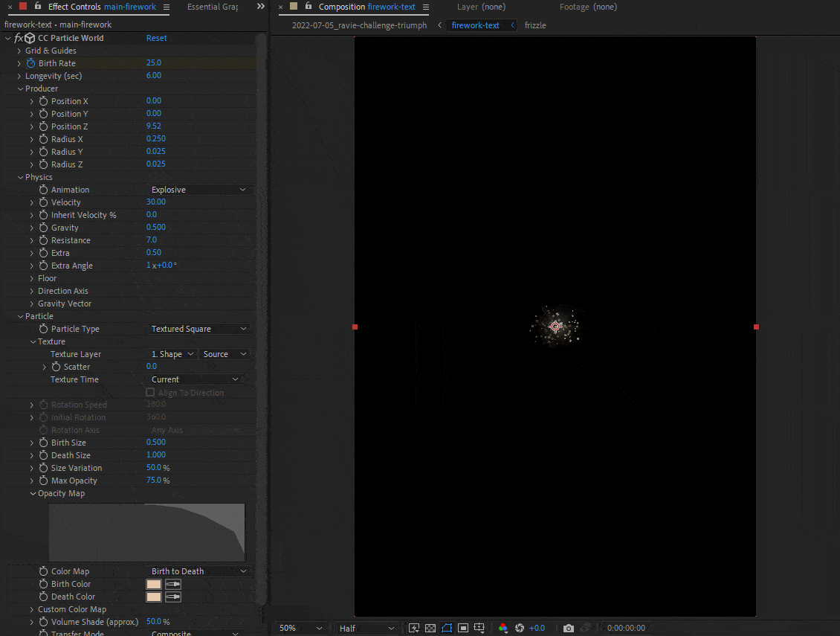Select the frizzle composition tab

(535, 25)
